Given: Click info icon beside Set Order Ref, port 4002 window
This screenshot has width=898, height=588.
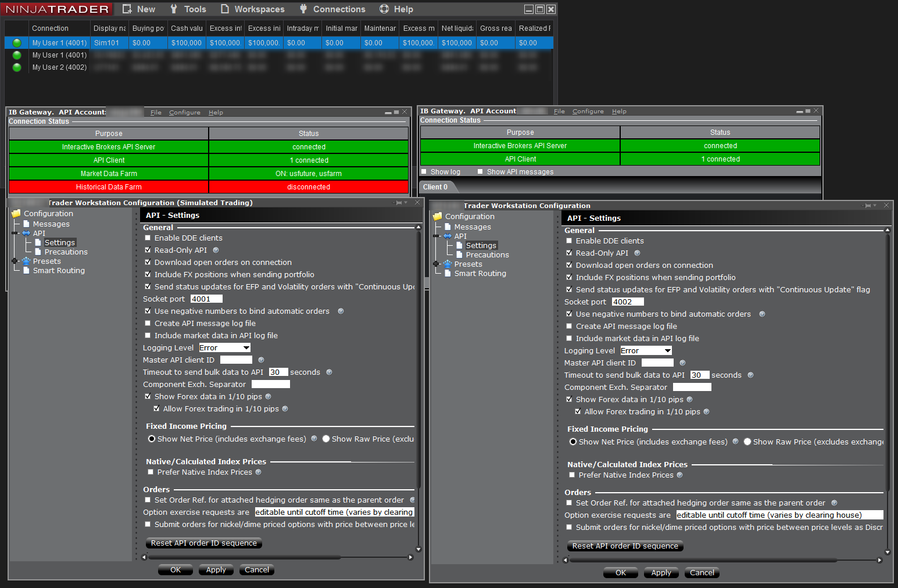Looking at the screenshot, I should tap(834, 503).
